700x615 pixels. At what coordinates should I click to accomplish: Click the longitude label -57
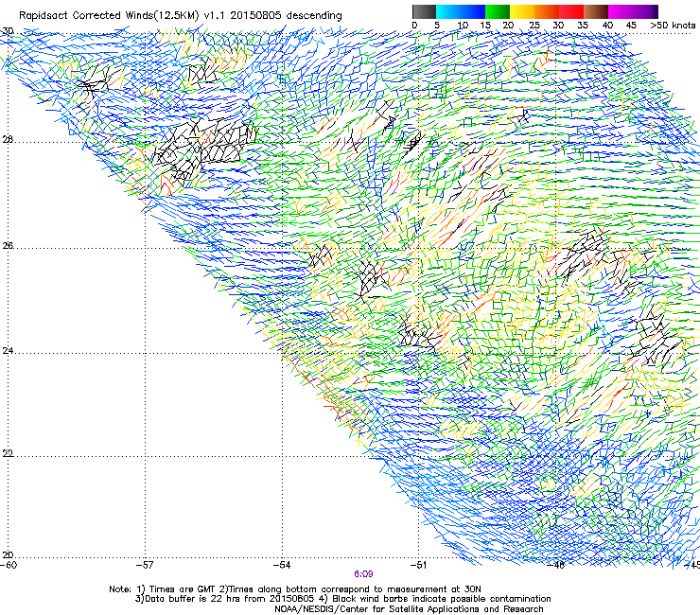[145, 565]
